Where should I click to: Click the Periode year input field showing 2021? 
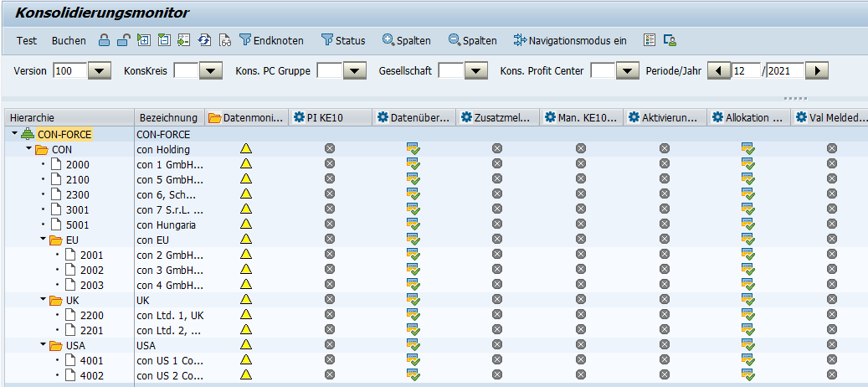tap(784, 71)
